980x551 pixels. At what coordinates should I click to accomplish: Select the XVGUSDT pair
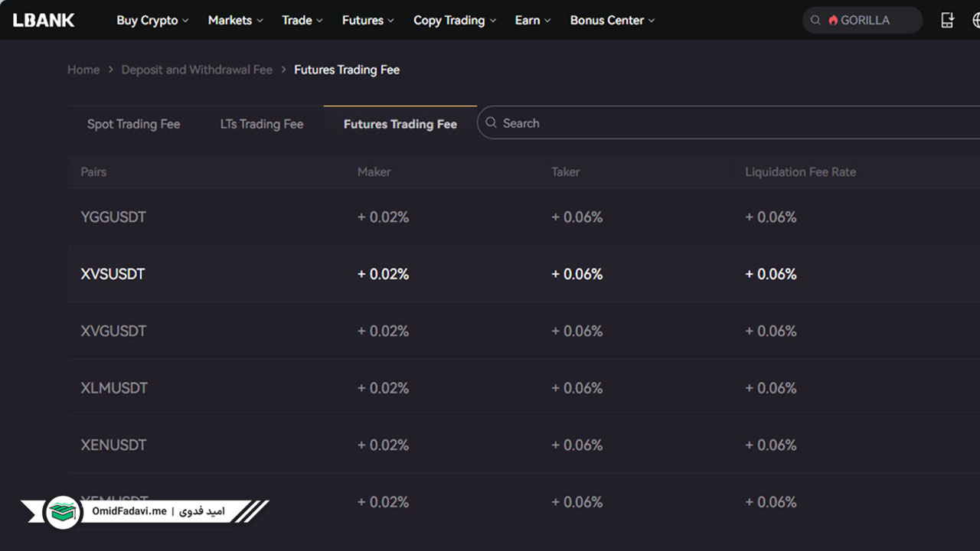(113, 331)
